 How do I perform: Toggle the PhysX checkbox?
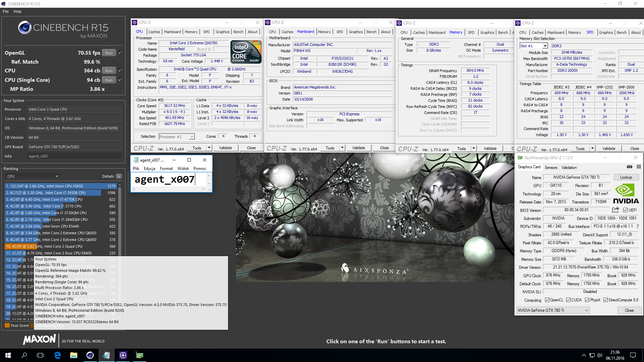[x=587, y=300]
